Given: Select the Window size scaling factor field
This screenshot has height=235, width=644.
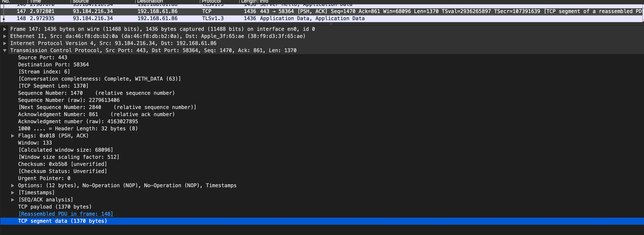Looking at the screenshot, I should click(x=69, y=157).
